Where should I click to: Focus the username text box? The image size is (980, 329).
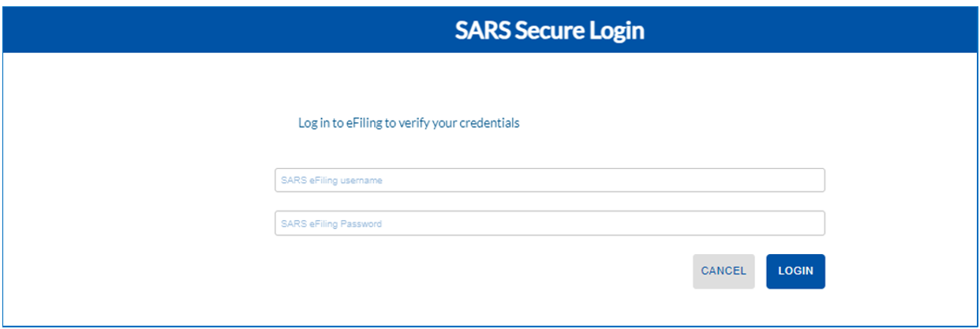(x=549, y=180)
